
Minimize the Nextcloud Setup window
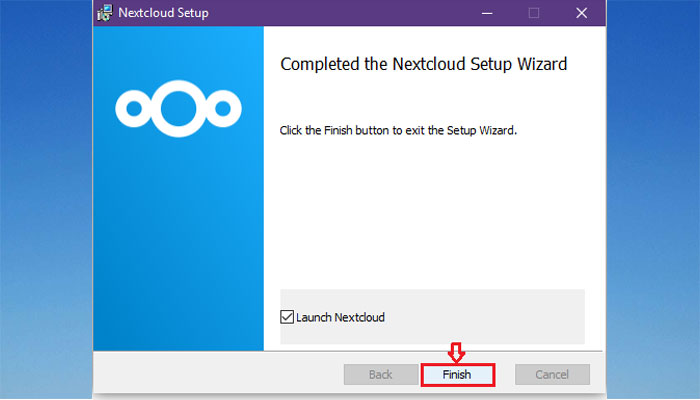pos(487,13)
